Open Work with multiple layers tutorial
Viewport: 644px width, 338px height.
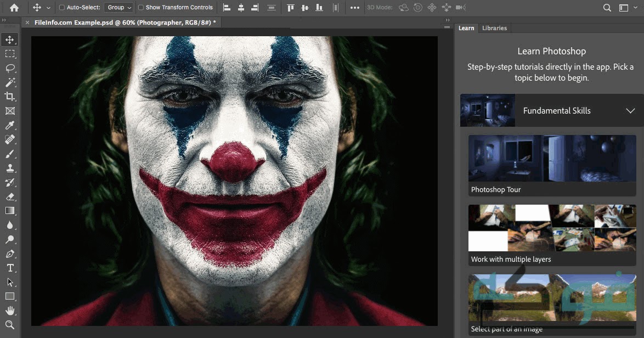(552, 235)
